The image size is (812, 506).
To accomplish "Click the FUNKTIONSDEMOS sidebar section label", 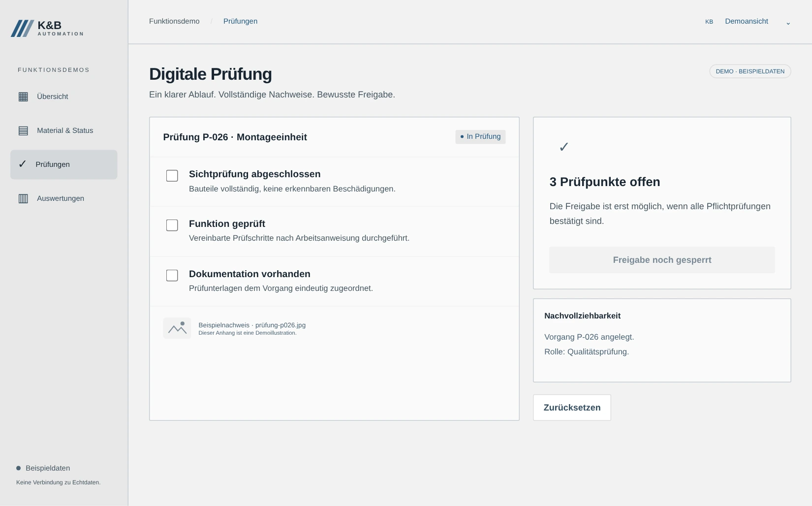I will tap(54, 70).
